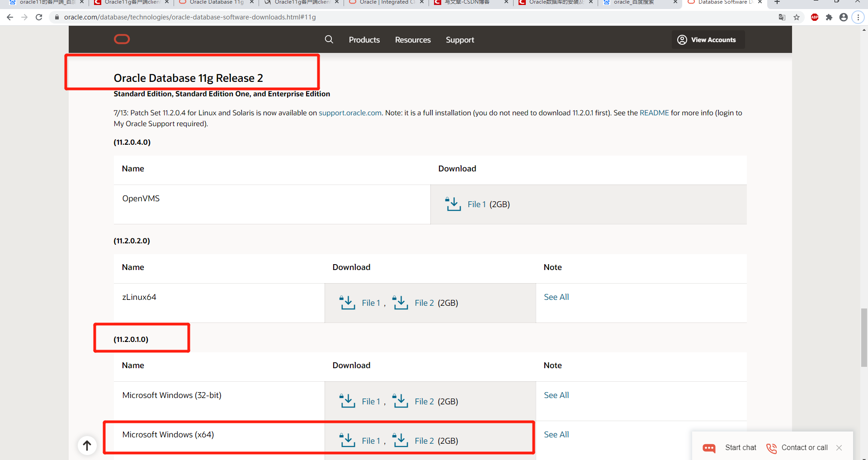This screenshot has width=868, height=460.
Task: Click the zLinux64 File 1 download icon
Action: [347, 303]
